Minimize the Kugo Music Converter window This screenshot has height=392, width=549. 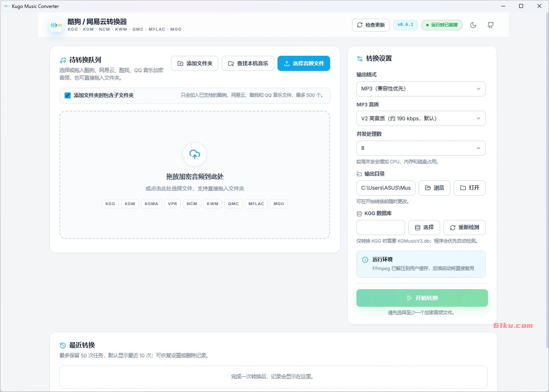(x=503, y=6)
